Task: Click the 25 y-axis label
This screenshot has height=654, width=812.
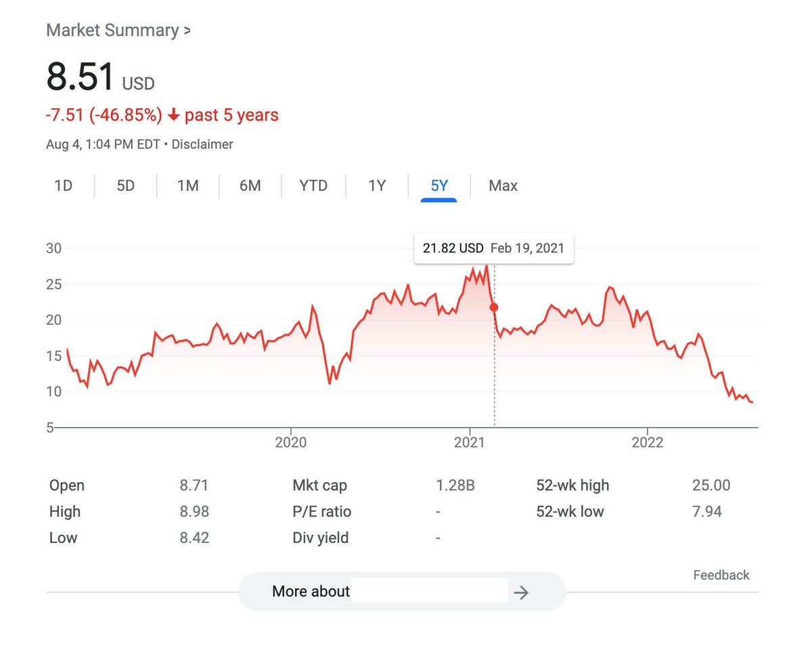Action: tap(53, 284)
